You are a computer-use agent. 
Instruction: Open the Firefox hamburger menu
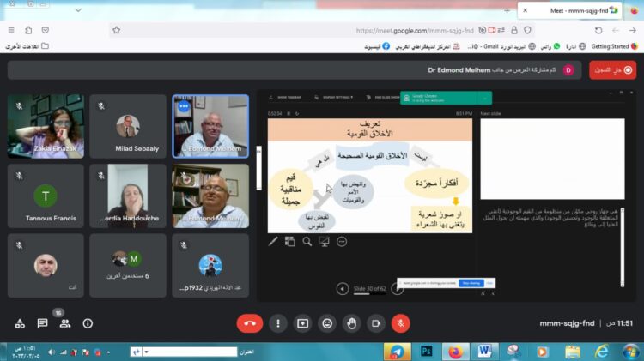(11, 30)
